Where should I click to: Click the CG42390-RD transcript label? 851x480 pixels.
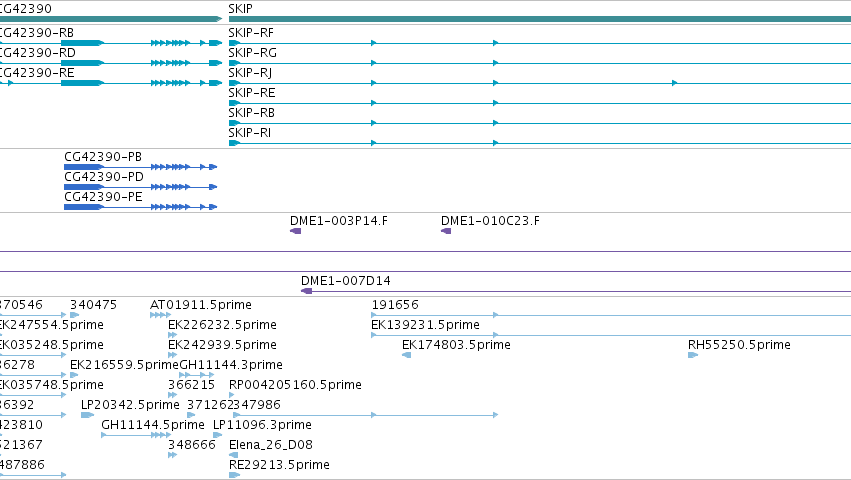[38, 53]
